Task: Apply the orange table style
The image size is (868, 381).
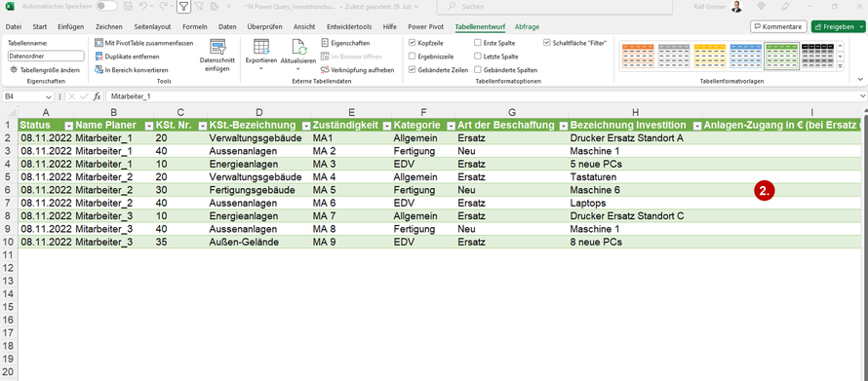Action: (638, 56)
